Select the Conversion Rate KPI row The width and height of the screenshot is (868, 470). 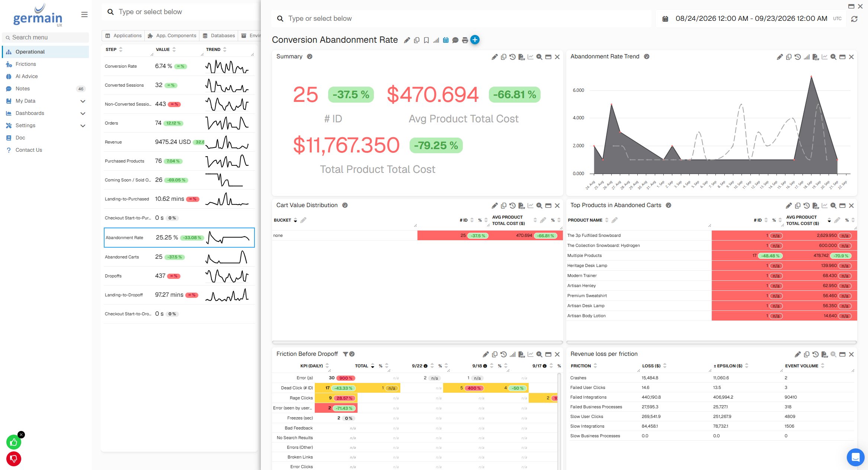(179, 66)
